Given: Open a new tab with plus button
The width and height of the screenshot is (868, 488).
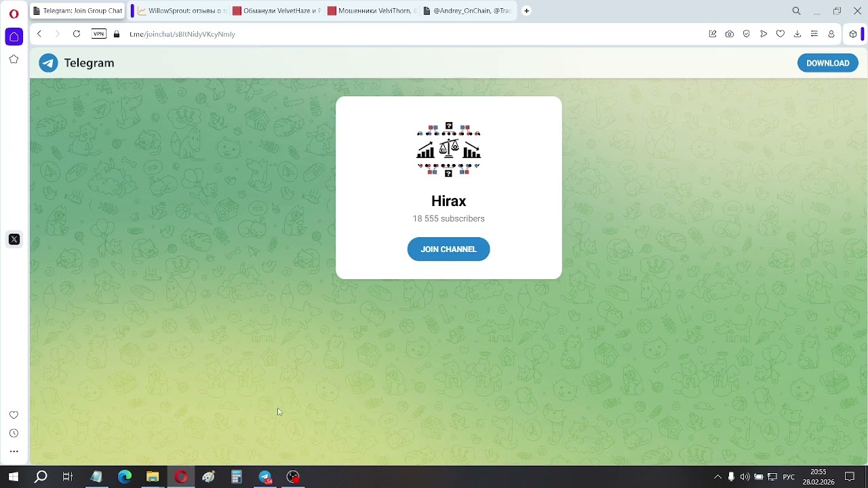Looking at the screenshot, I should (x=526, y=11).
